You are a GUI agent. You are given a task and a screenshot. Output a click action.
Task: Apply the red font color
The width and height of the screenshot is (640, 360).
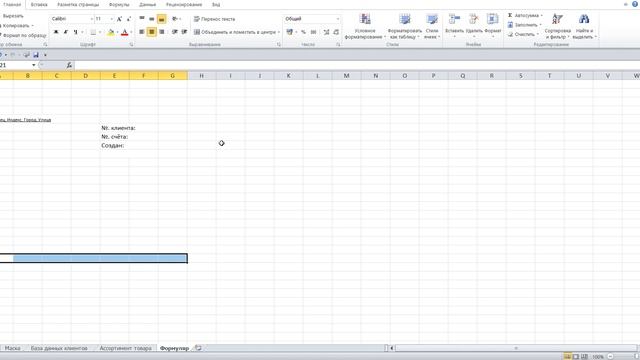[x=125, y=32]
